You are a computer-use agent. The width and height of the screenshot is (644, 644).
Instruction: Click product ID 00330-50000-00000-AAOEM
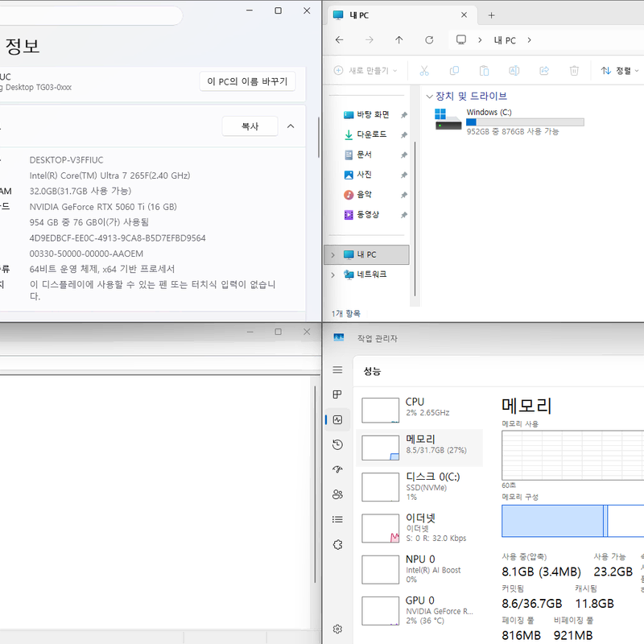pyautogui.click(x=86, y=254)
